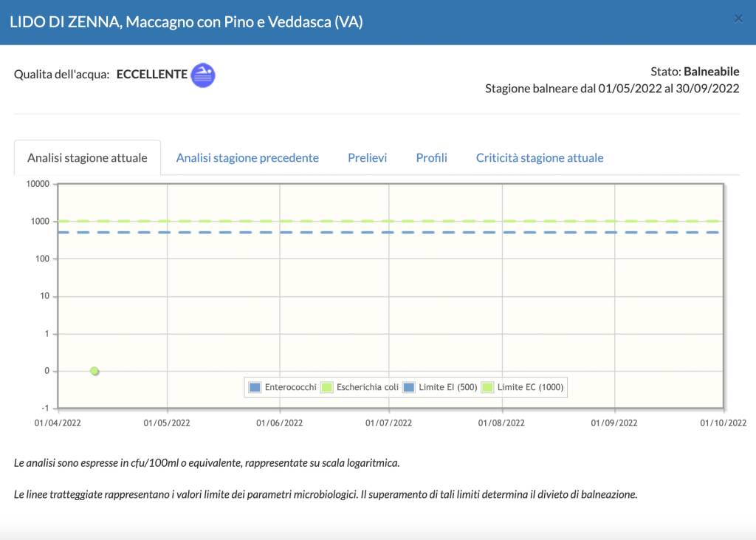This screenshot has height=540, width=756.
Task: Click the ECCELLENTE water quality label
Action: pos(152,75)
